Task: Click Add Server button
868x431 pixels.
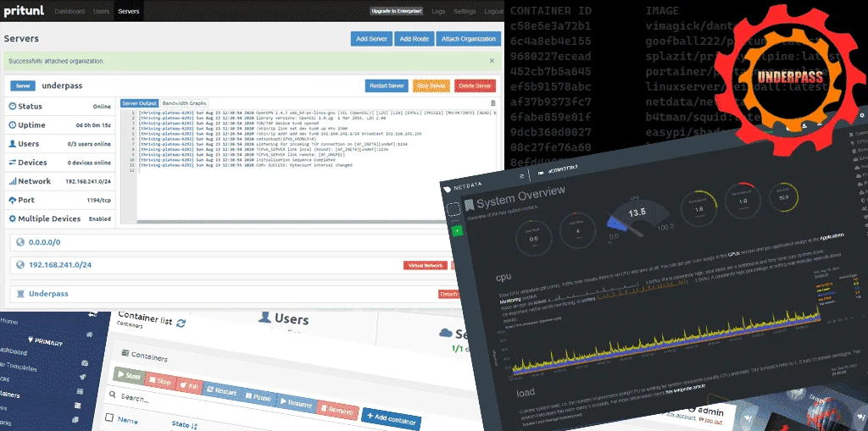Action: coord(371,39)
